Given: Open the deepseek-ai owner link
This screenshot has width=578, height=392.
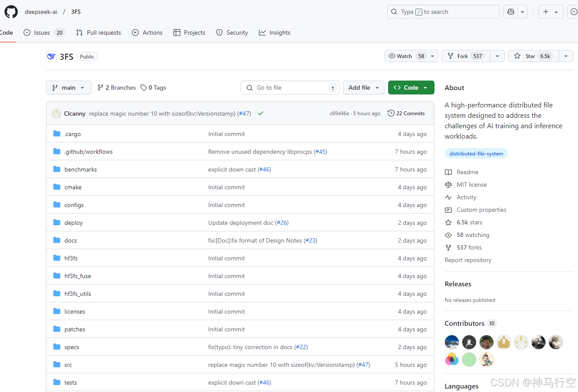Looking at the screenshot, I should coord(41,12).
